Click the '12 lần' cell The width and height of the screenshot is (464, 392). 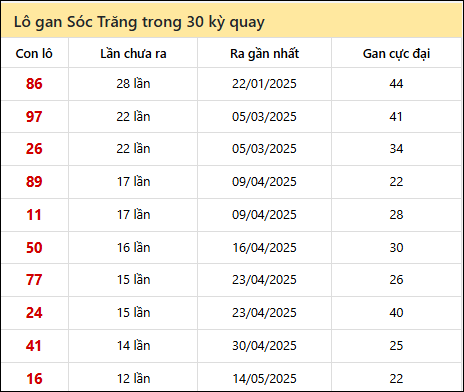pos(133,379)
